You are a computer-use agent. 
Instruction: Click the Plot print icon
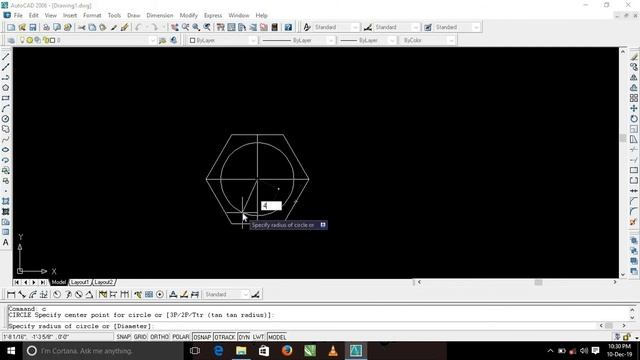pyautogui.click(x=46, y=27)
